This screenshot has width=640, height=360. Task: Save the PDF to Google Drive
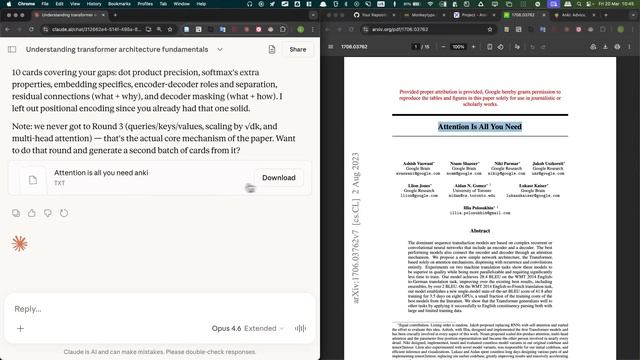pyautogui.click(x=593, y=47)
